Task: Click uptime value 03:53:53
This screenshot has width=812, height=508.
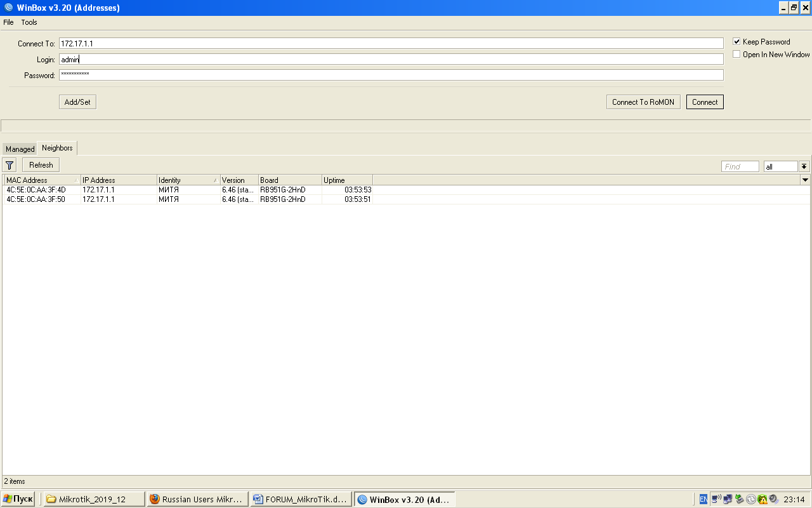Action: click(358, 190)
